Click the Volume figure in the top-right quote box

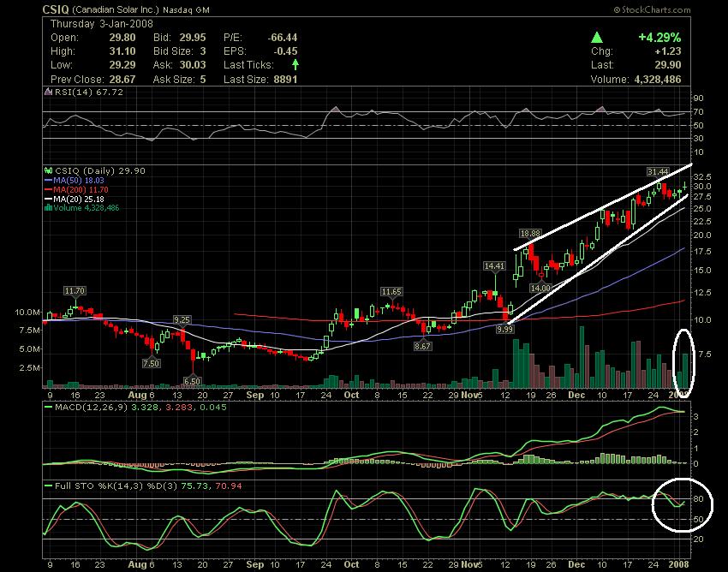pyautogui.click(x=658, y=80)
